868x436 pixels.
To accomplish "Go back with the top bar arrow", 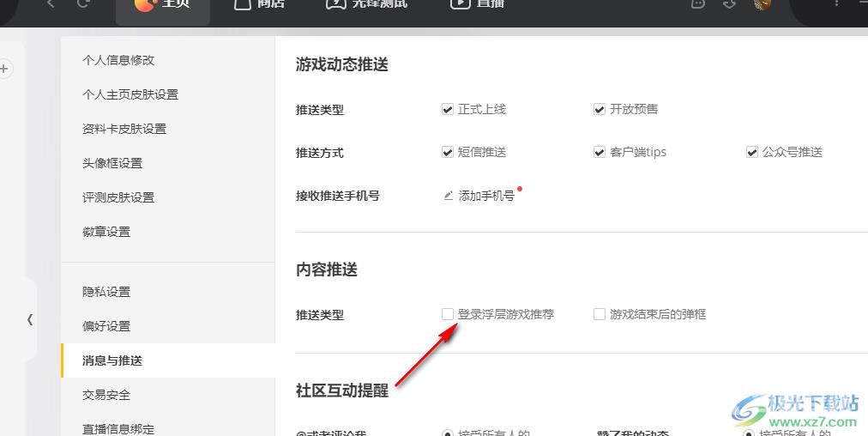I will pos(51,3).
